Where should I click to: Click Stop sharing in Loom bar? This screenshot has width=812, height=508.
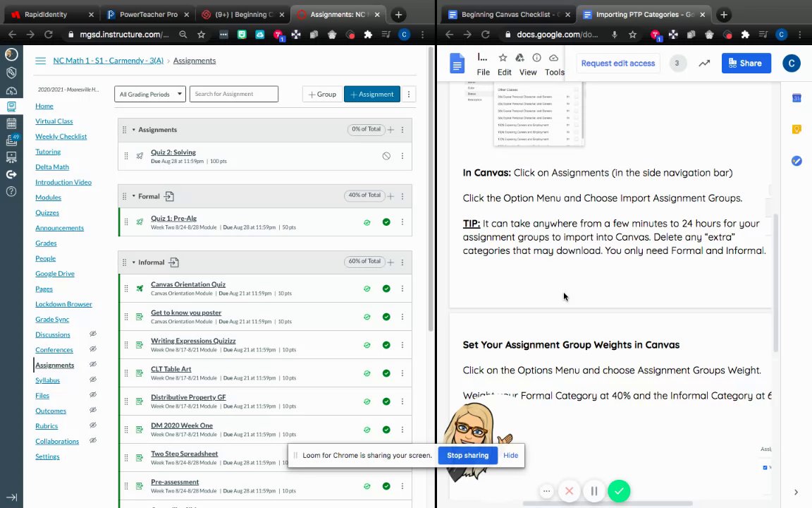[467, 455]
